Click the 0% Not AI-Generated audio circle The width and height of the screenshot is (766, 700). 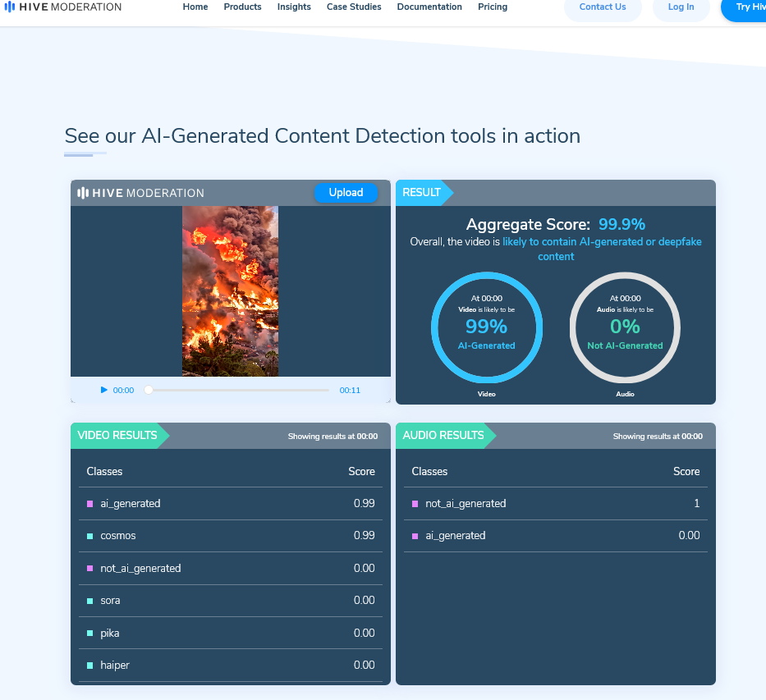pos(625,327)
